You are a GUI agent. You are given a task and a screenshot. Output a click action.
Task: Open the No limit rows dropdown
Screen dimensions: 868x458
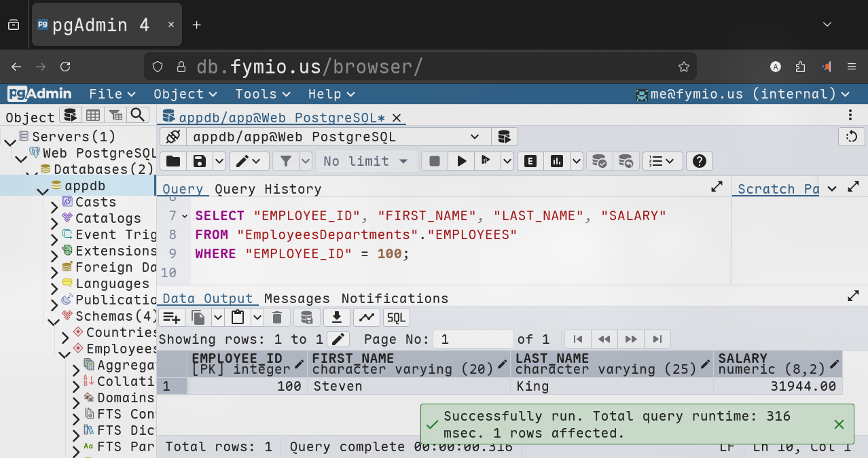pyautogui.click(x=365, y=161)
